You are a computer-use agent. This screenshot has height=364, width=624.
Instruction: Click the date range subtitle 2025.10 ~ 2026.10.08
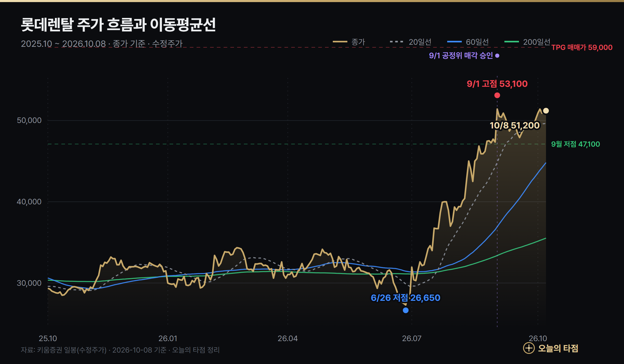(63, 44)
